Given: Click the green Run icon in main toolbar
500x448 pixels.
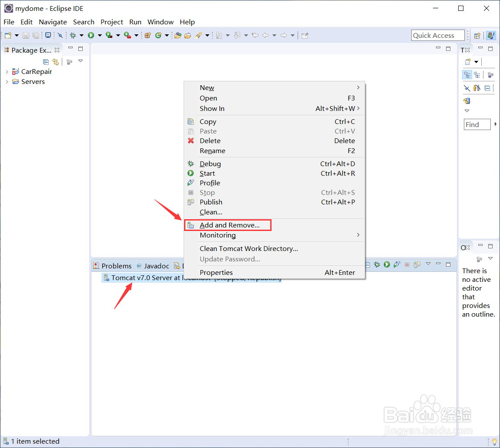Looking at the screenshot, I should pyautogui.click(x=91, y=35).
